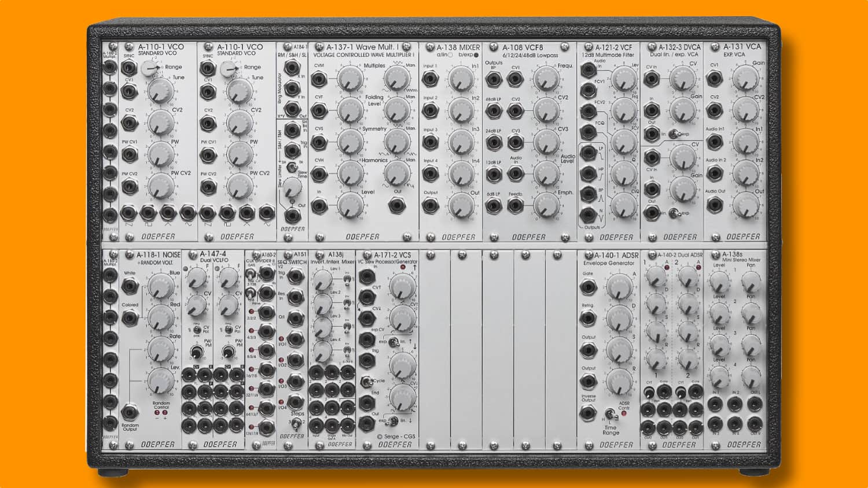
Task: Click the In1 knob on the A-138 Mixer
Action: coord(461,78)
